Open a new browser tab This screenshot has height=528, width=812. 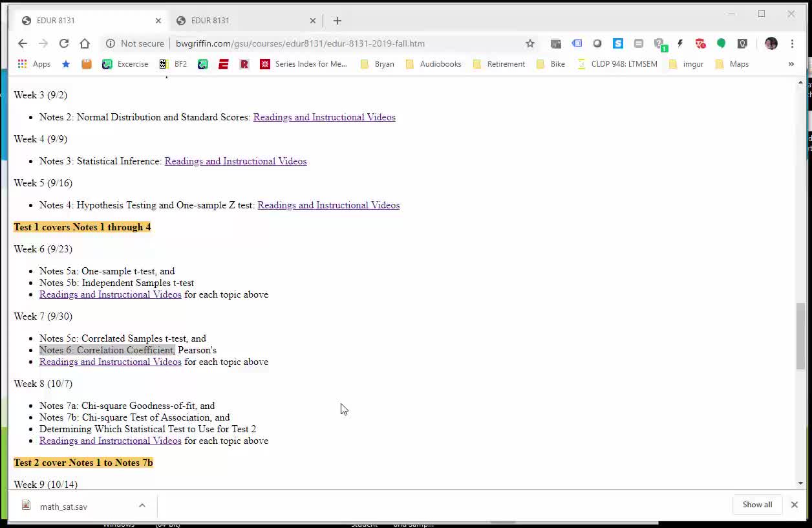point(337,21)
